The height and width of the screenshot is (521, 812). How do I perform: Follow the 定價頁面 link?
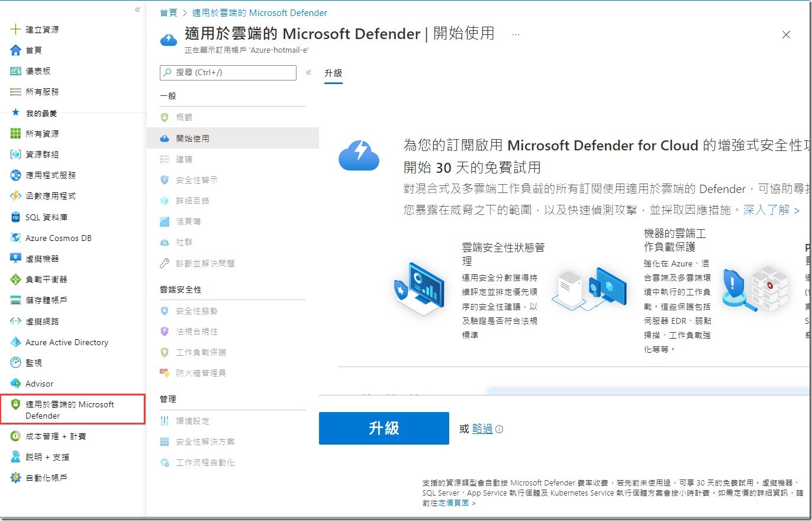click(457, 503)
